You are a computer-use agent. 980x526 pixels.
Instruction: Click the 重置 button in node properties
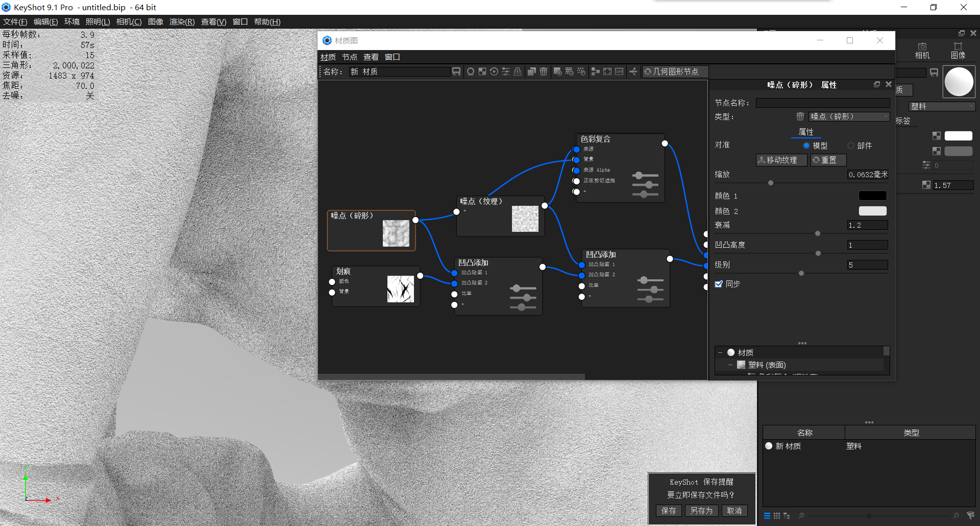click(828, 160)
